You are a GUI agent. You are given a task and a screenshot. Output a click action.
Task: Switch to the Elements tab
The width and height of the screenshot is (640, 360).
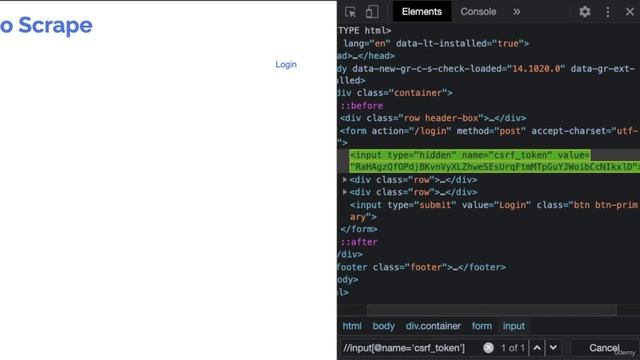(422, 11)
